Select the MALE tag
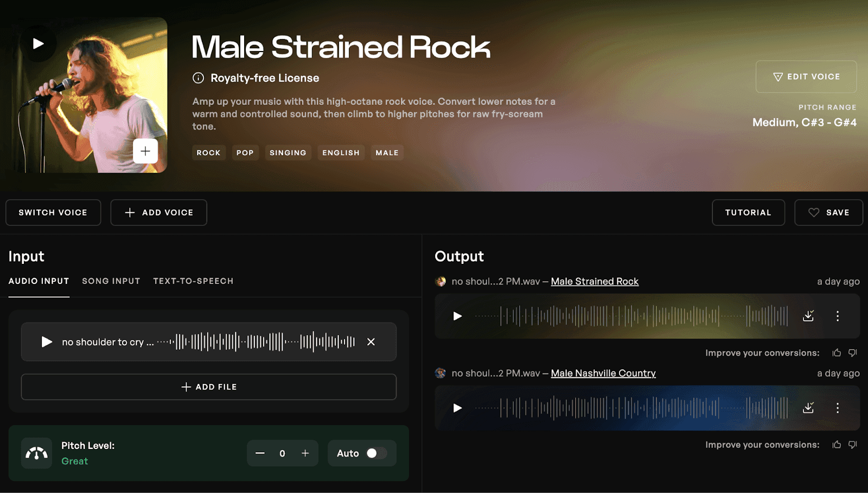 click(387, 153)
